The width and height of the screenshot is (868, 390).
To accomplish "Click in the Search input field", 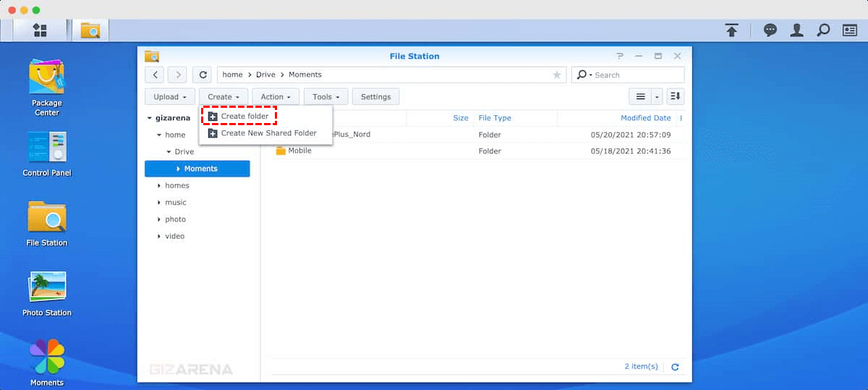I will [637, 75].
